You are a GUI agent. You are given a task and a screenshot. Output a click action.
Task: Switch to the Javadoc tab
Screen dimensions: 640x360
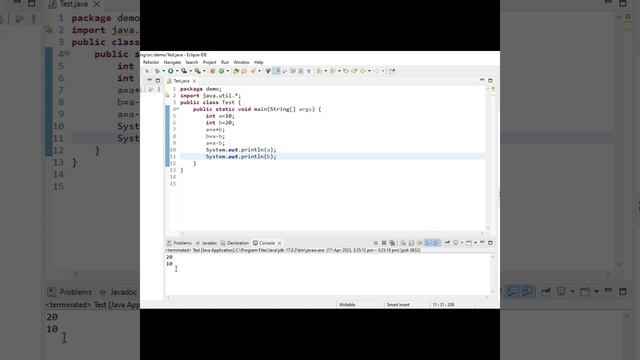[x=207, y=243]
